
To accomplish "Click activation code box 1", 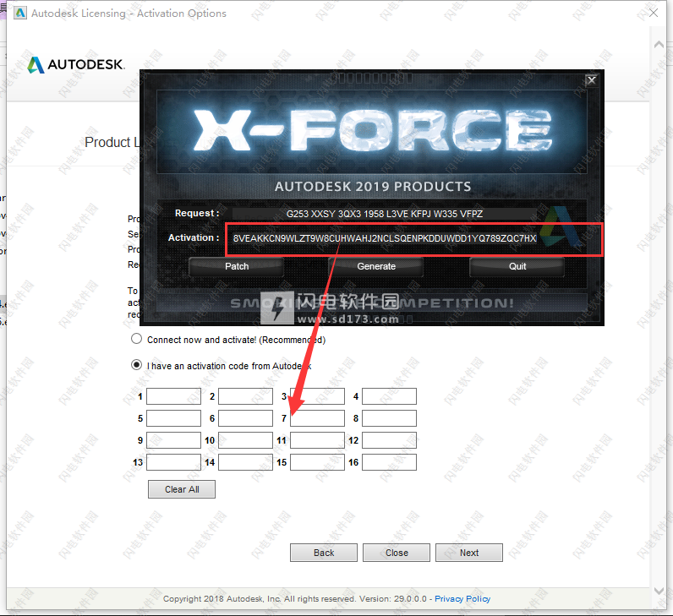I will (174, 396).
